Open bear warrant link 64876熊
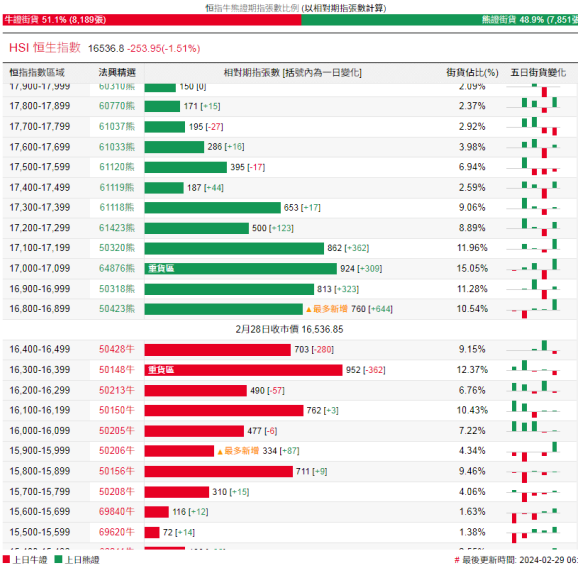 tap(117, 269)
